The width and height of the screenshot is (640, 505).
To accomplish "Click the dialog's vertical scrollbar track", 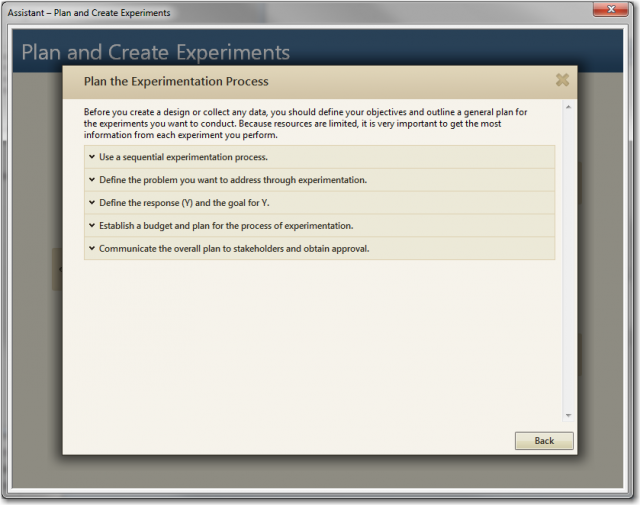I will tap(568, 260).
